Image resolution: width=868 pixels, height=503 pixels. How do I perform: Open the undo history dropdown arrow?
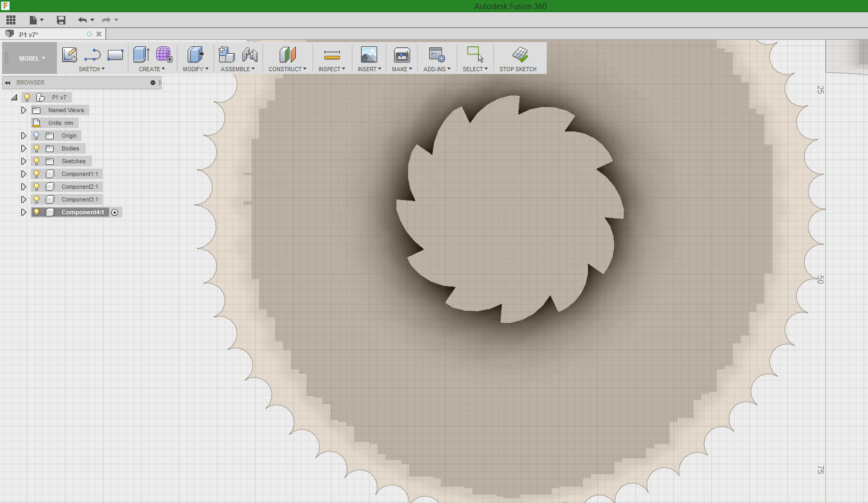pos(93,20)
